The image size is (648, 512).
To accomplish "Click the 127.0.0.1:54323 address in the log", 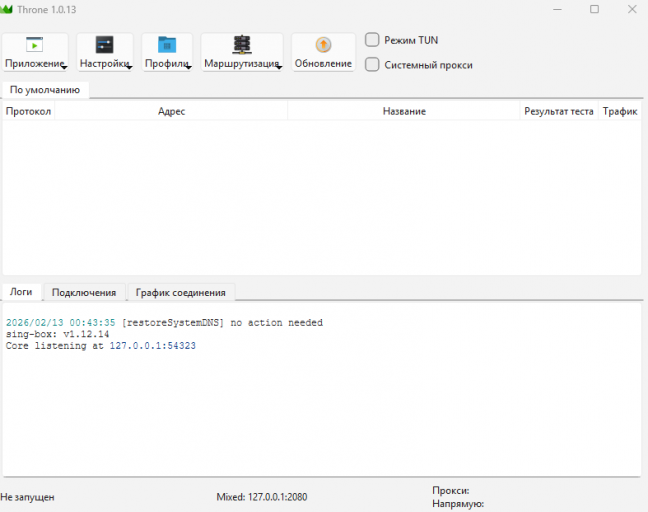I will tap(152, 345).
